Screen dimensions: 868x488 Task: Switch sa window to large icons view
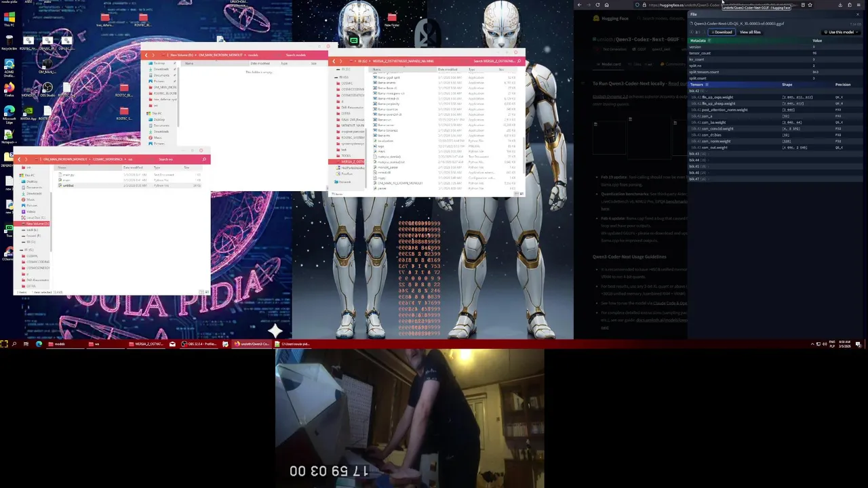207,292
